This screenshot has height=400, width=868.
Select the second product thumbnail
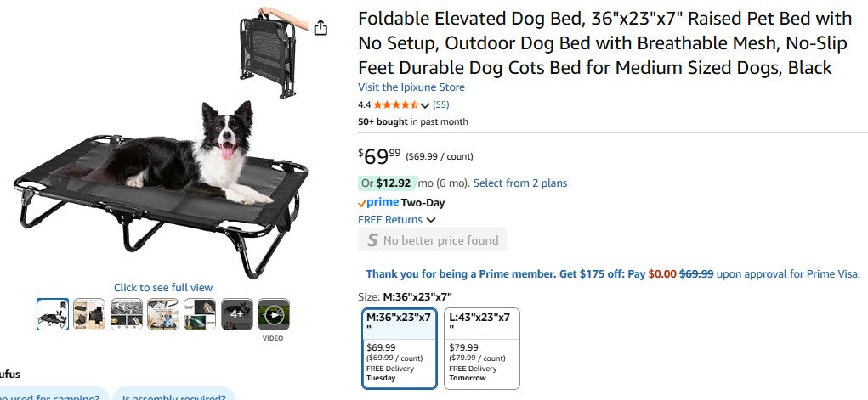click(x=89, y=314)
